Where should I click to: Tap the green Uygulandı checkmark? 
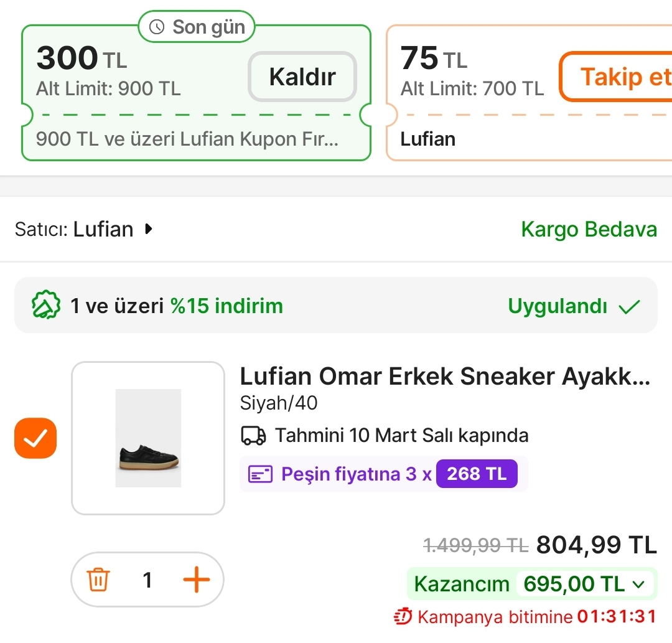click(630, 306)
